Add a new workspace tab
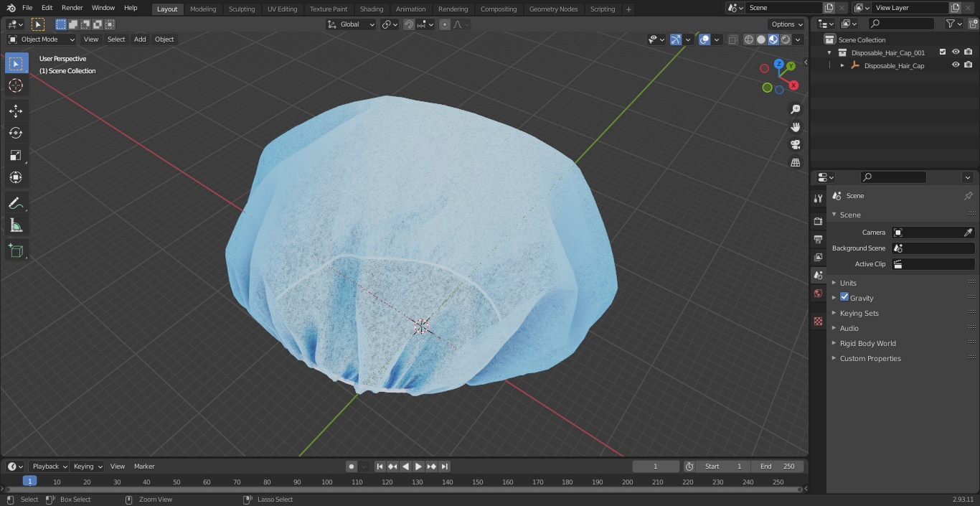The height and width of the screenshot is (506, 980). pos(628,9)
